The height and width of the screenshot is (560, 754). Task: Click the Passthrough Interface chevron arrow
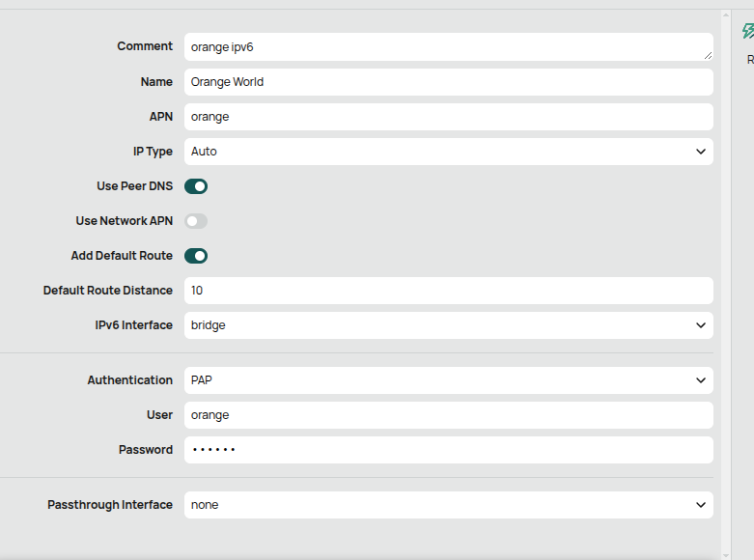701,505
